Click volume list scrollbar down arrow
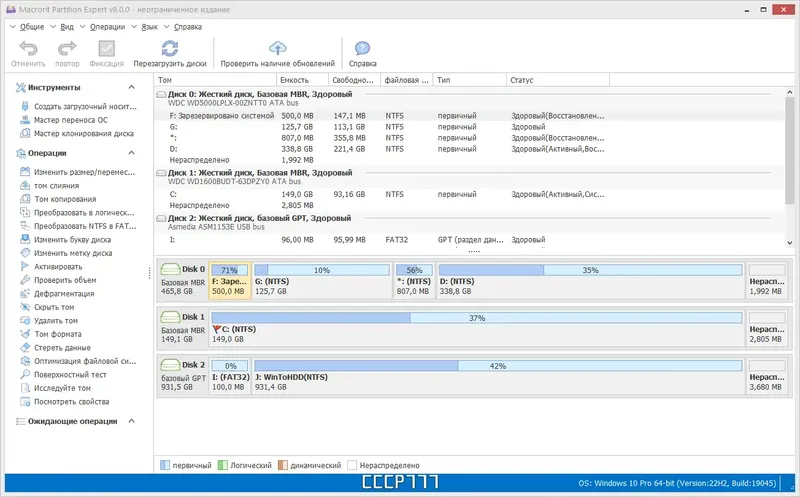The image size is (800, 497). 789,243
